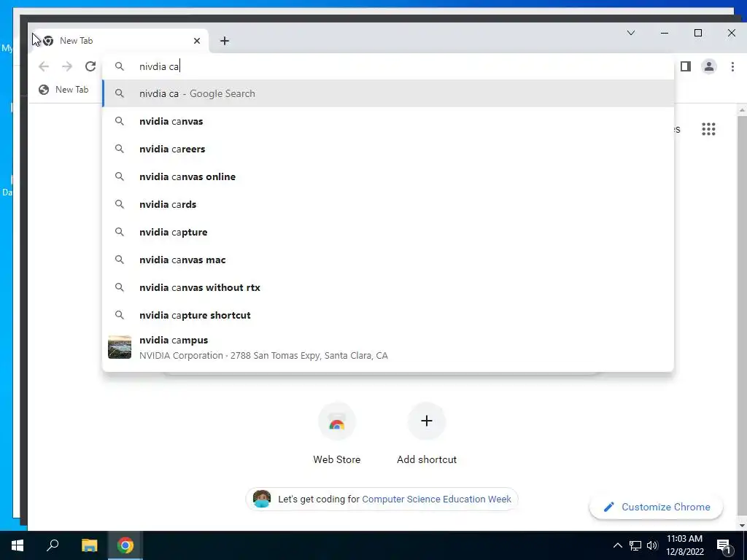Open the Chrome three-dot menu
The height and width of the screenshot is (560, 747).
tap(732, 66)
